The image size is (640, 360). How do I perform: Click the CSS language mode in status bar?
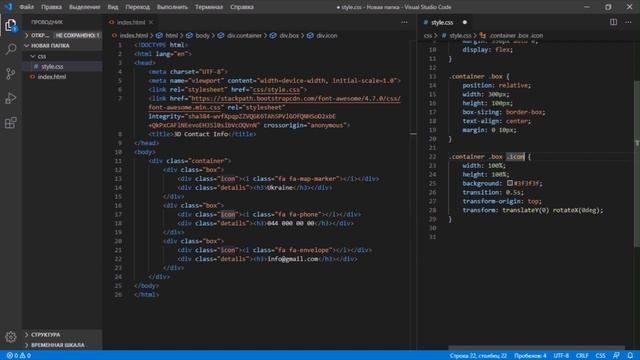pos(600,356)
